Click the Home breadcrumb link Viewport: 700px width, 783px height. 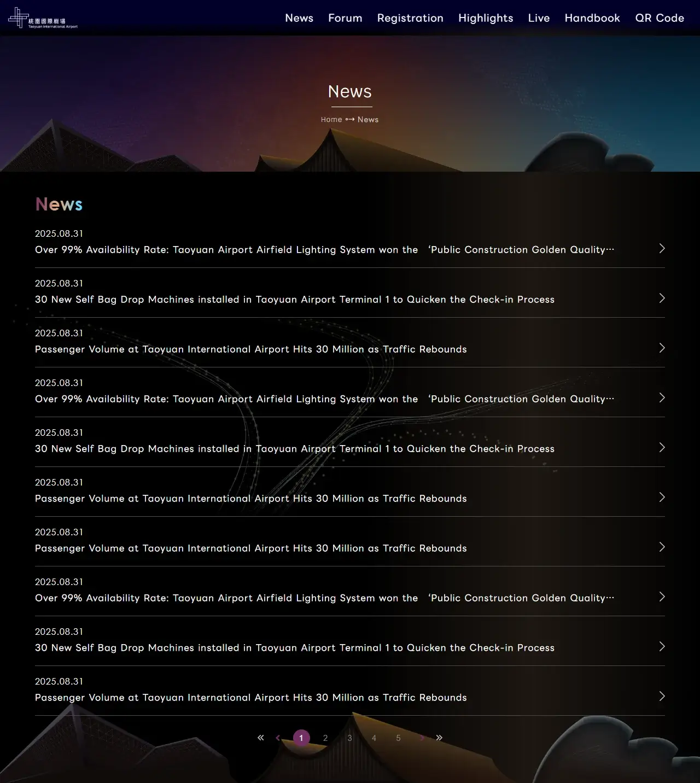(x=331, y=119)
